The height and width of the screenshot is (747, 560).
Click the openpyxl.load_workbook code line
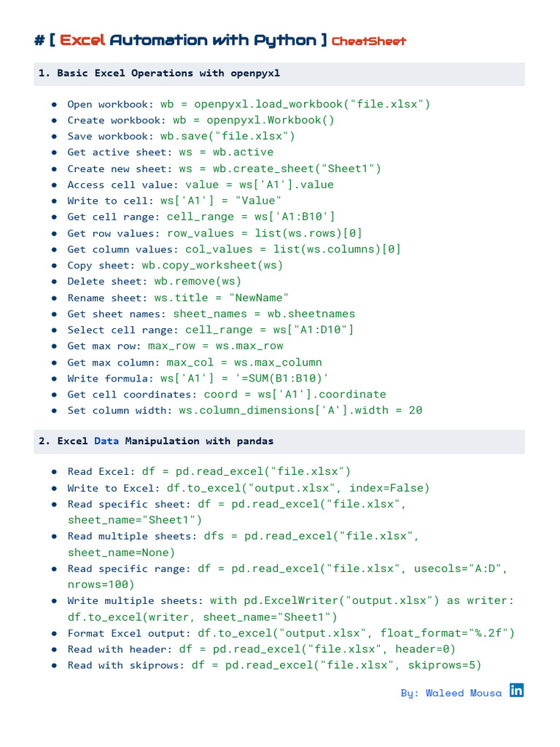[295, 104]
